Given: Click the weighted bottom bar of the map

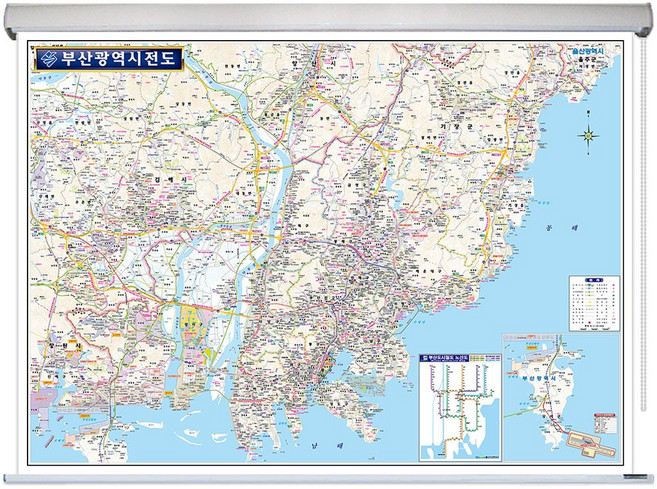Looking at the screenshot, I should [327, 478].
